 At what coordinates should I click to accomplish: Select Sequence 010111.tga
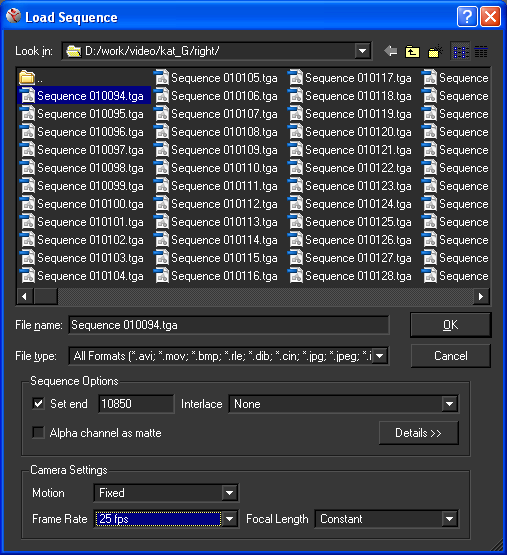[x=216, y=186]
